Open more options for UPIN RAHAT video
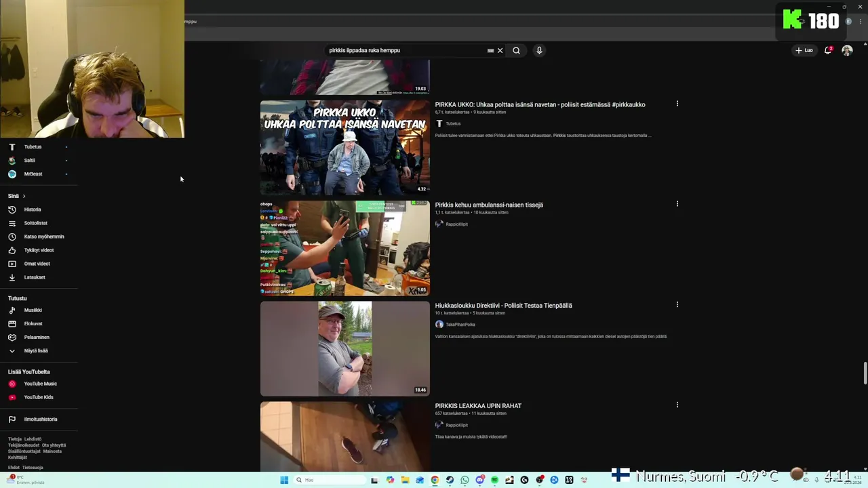This screenshot has width=868, height=488. tap(677, 405)
